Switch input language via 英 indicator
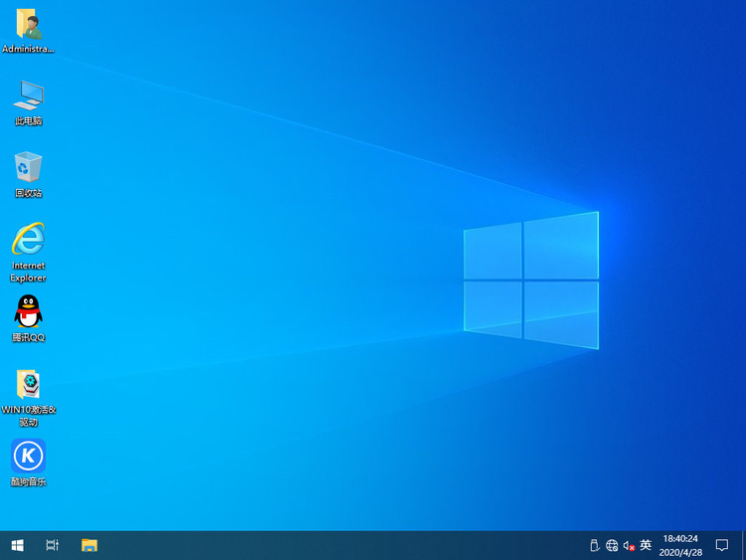Viewport: 746px width, 560px height. pyautogui.click(x=646, y=545)
